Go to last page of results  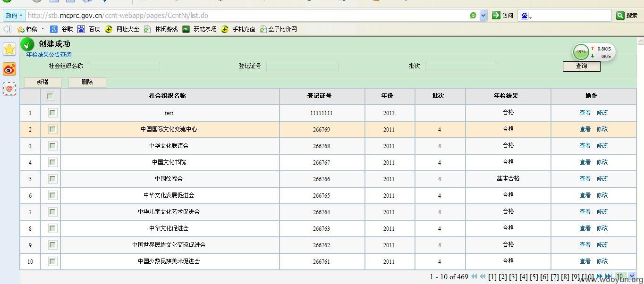(608, 276)
